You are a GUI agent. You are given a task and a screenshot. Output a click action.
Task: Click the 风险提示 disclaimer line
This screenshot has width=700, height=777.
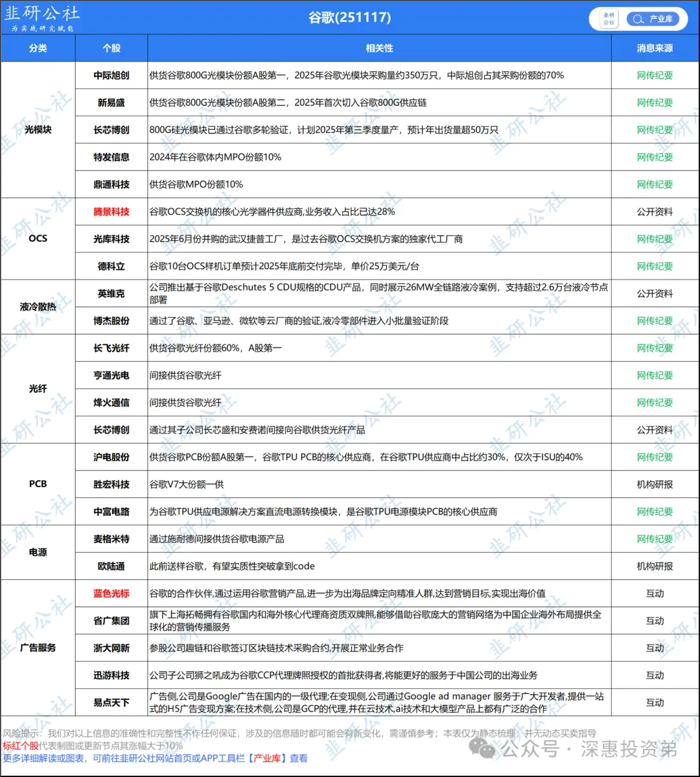click(x=299, y=734)
